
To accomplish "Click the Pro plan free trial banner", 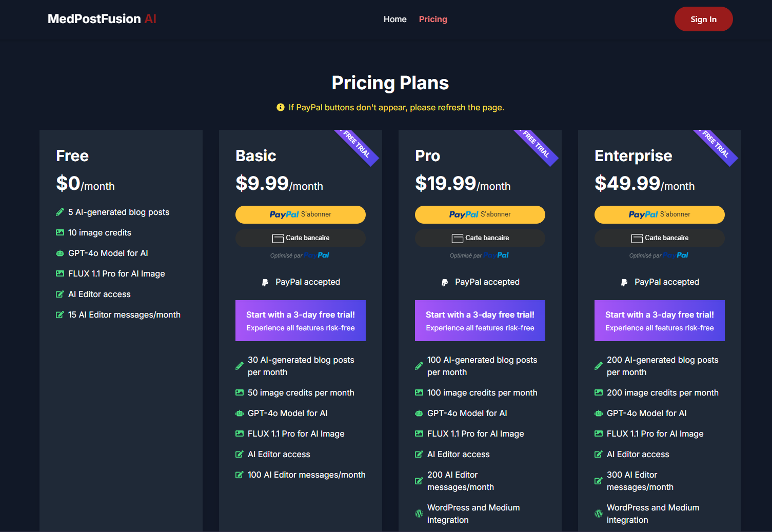I will (480, 321).
